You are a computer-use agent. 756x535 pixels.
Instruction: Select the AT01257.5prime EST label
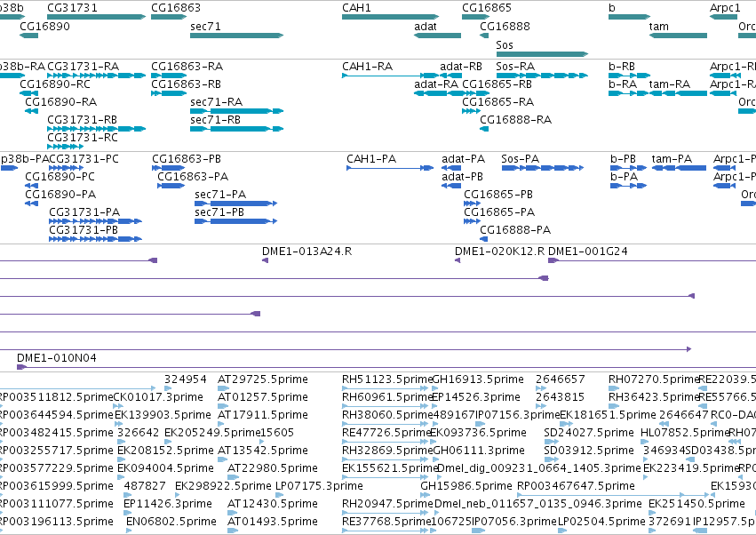[x=263, y=397]
